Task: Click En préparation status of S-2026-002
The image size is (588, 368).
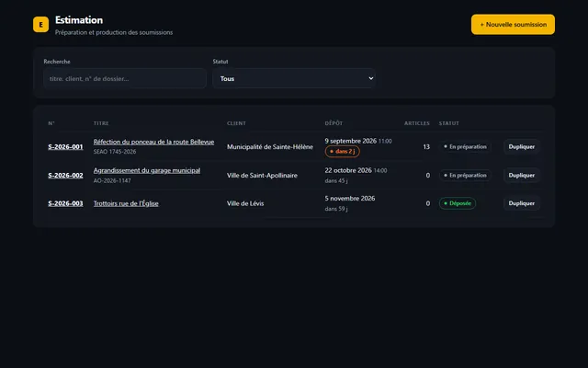Action: [466, 176]
